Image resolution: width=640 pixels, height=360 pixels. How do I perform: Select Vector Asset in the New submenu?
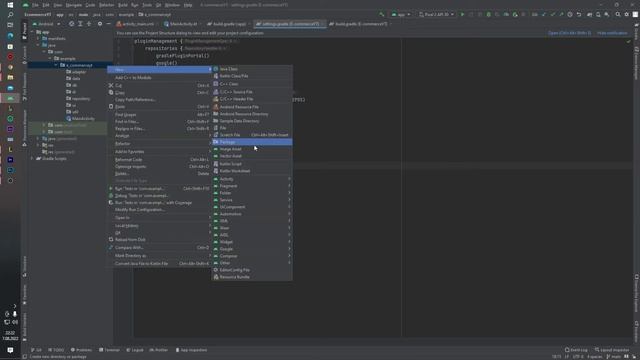tap(252, 156)
